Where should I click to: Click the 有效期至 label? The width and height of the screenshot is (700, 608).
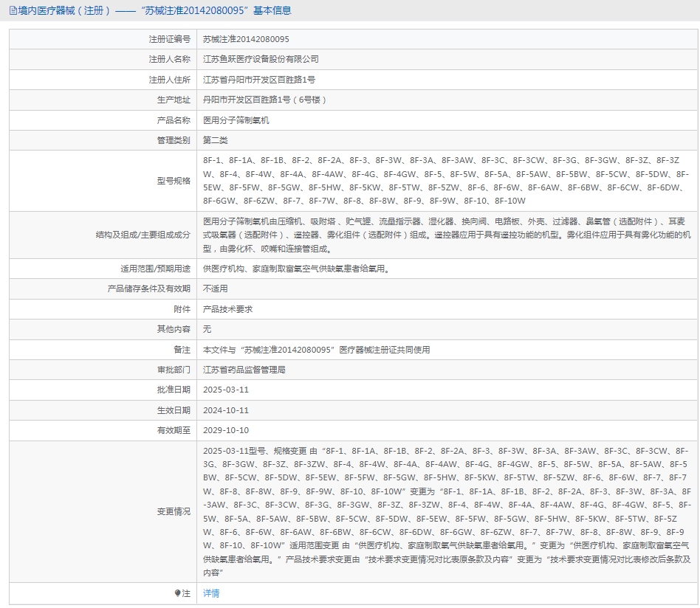174,430
